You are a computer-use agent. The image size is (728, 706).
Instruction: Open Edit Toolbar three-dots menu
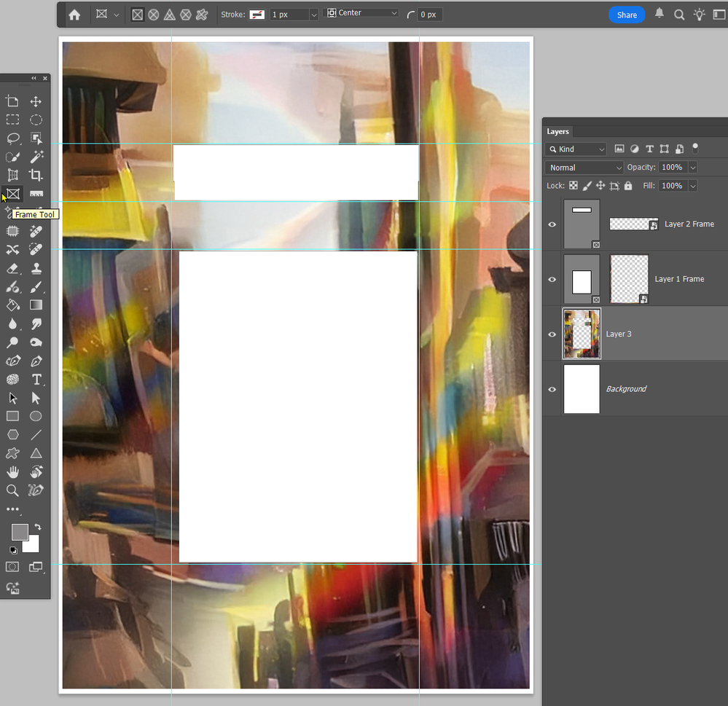(12, 509)
